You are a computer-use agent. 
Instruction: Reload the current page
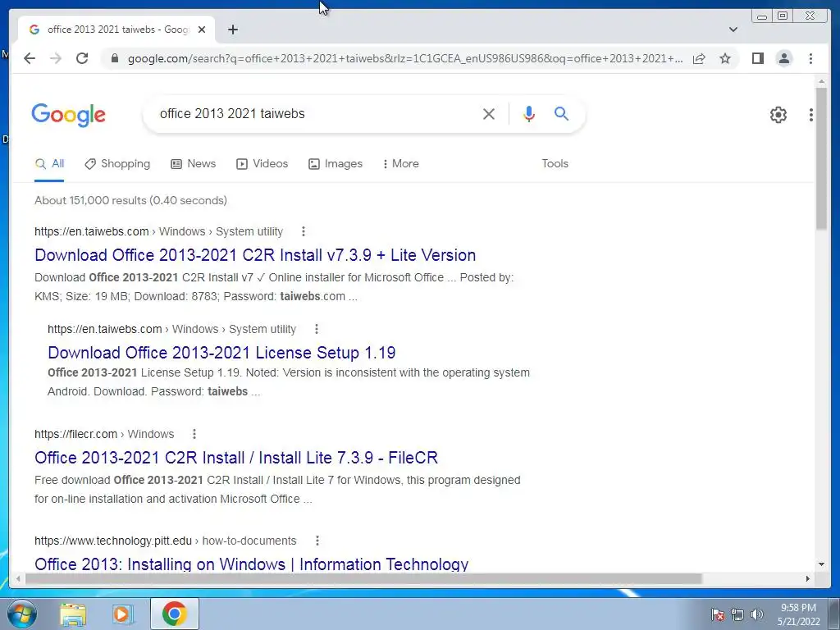(82, 58)
